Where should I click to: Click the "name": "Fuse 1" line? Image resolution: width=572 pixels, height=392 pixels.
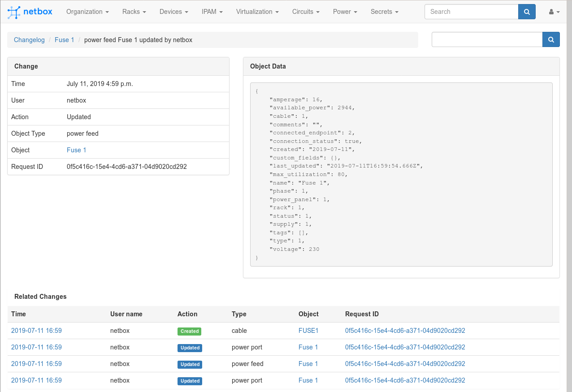(x=299, y=183)
